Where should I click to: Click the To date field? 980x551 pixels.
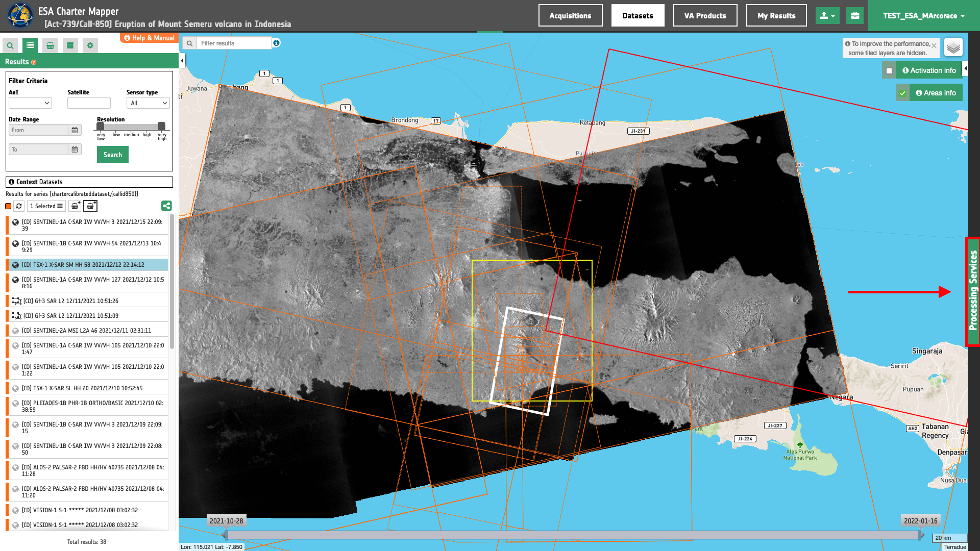coord(38,149)
